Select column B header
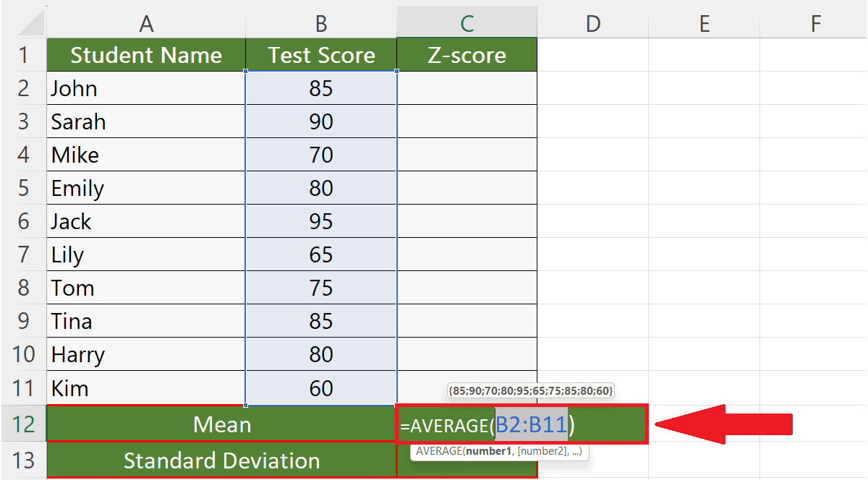This screenshot has height=480, width=868. [x=321, y=22]
